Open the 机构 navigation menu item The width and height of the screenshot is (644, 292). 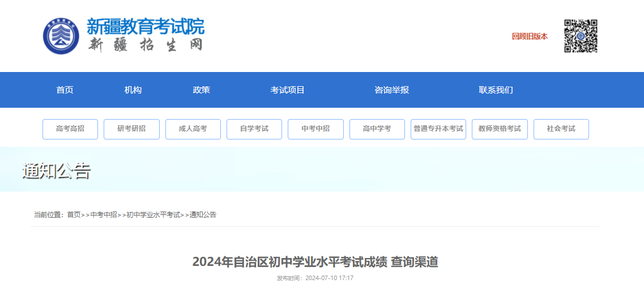pos(133,90)
